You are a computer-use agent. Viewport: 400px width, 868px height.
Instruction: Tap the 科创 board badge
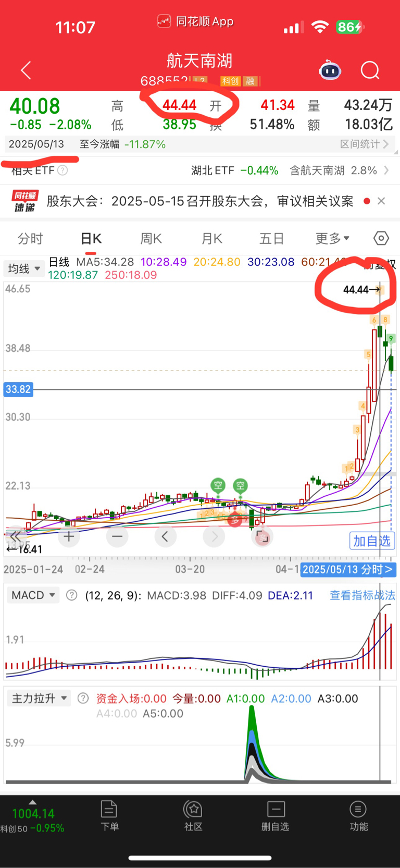[230, 81]
